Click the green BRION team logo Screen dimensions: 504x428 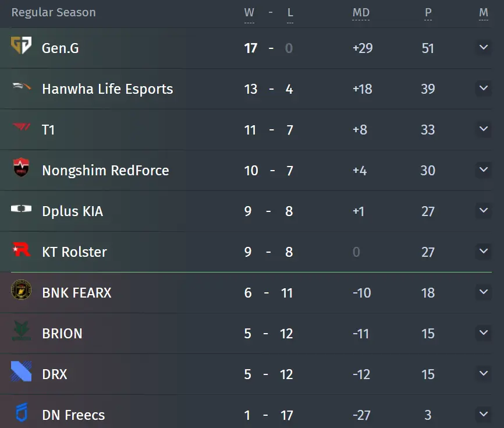pyautogui.click(x=21, y=331)
